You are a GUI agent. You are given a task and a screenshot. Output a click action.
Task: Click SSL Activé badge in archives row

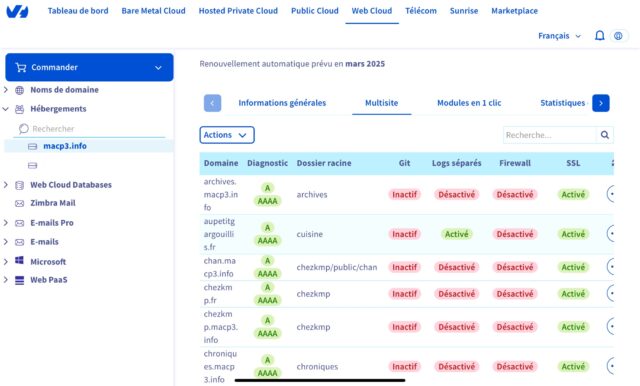573,195
